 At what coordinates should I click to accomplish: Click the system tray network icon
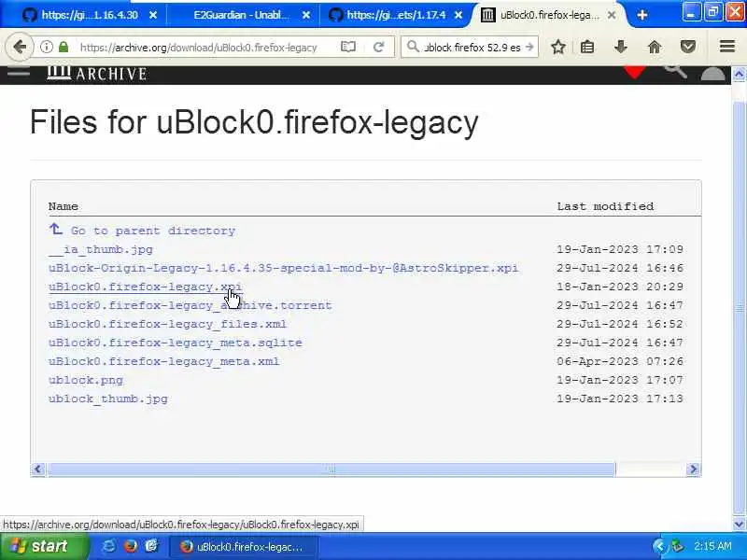[x=677, y=546]
